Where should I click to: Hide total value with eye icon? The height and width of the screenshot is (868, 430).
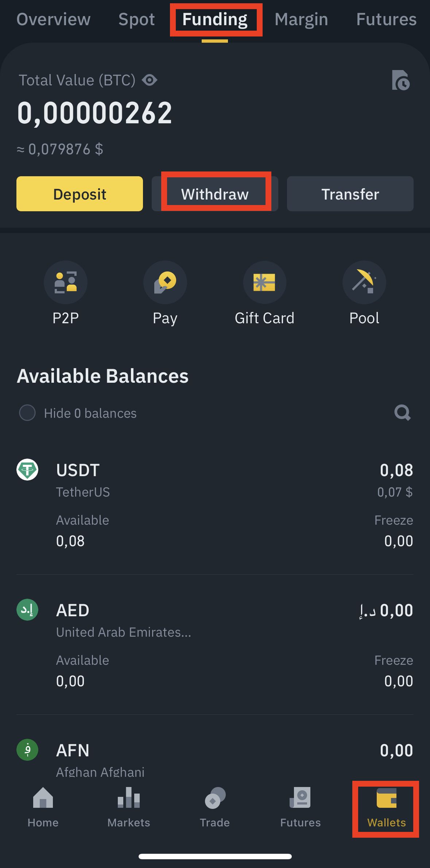coord(150,80)
